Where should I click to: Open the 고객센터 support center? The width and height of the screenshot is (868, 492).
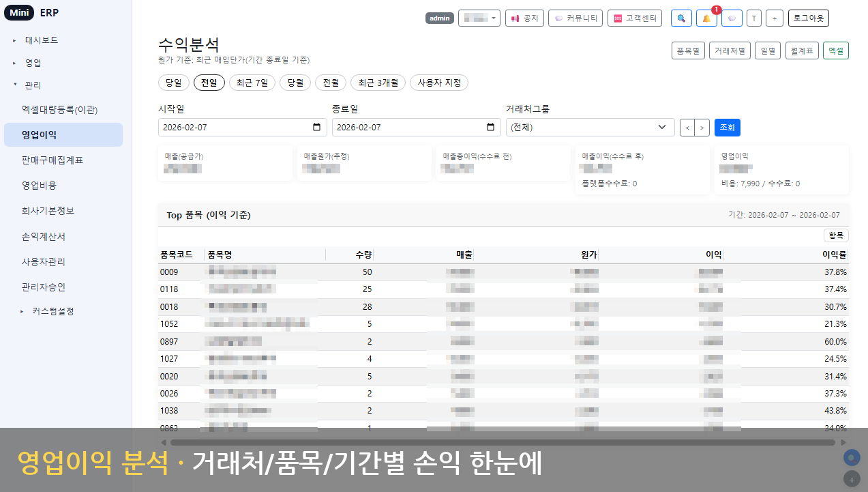click(x=635, y=18)
